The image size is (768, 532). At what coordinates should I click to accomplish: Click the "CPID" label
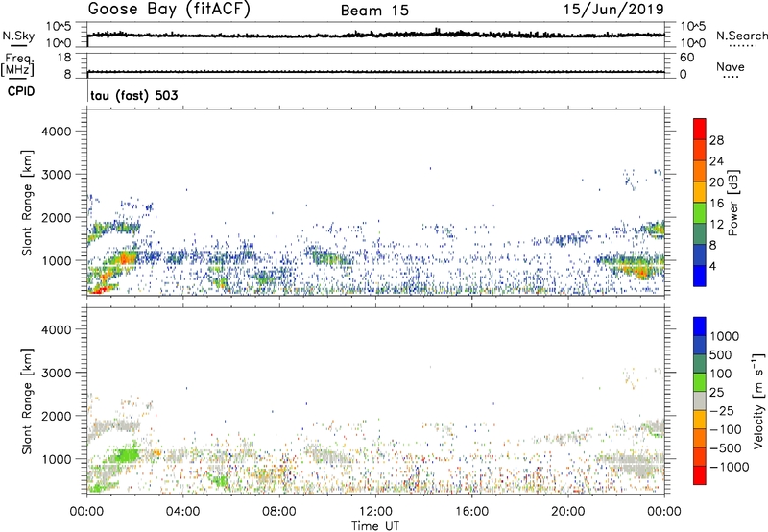(x=21, y=91)
